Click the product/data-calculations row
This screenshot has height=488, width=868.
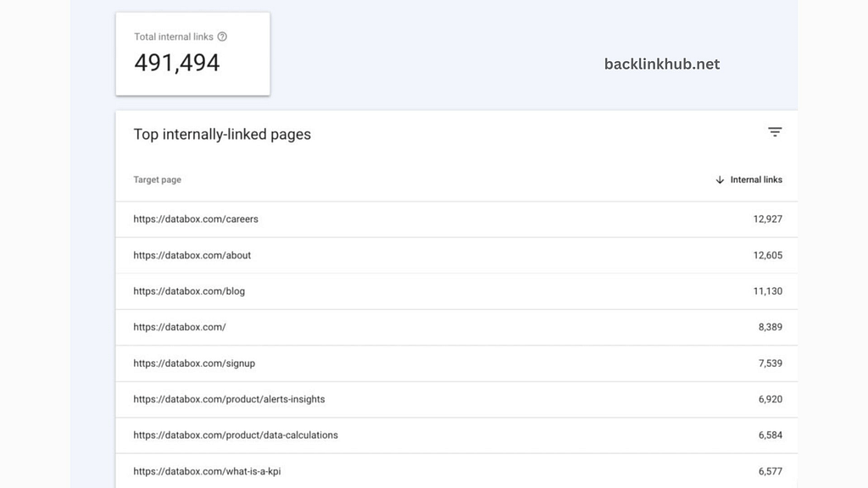coord(235,435)
